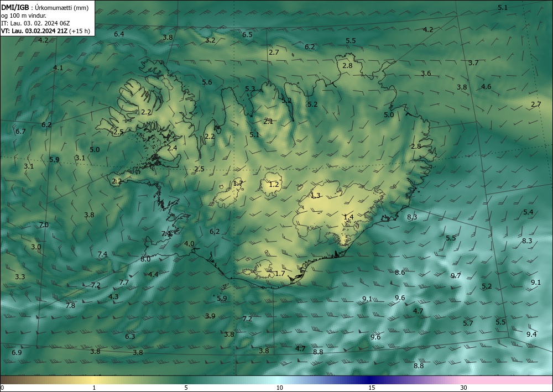Click the map value '6.3'
Image resolution: width=553 pixels, height=392 pixels.
(x=130, y=336)
